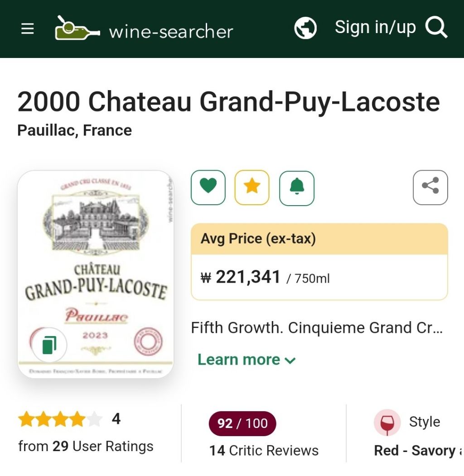
Task: Click the 92 / 100 critic score badge
Action: point(242,423)
